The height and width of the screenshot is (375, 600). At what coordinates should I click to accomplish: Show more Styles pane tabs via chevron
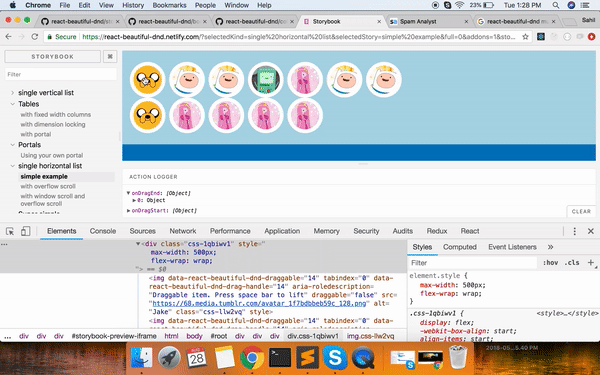[550, 247]
